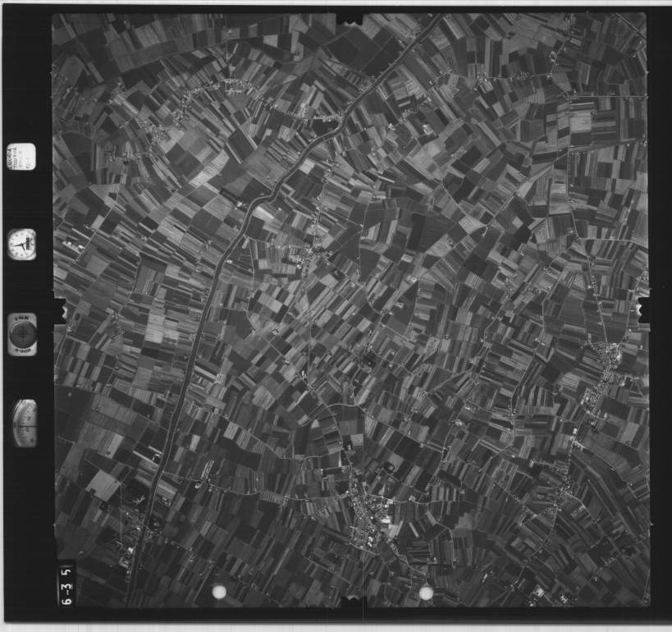Click the bend in the diagonal canal
Viewport: 672px width, 632px height.
(x=261, y=201)
